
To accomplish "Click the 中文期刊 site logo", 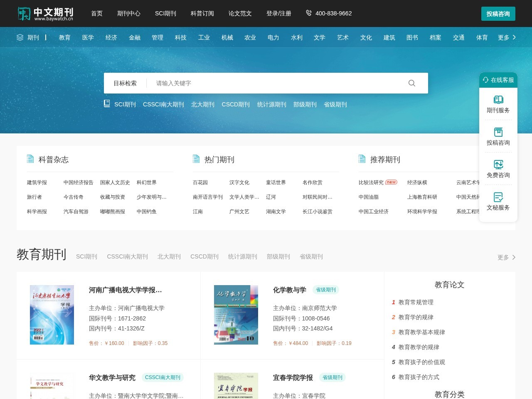I will tap(45, 13).
